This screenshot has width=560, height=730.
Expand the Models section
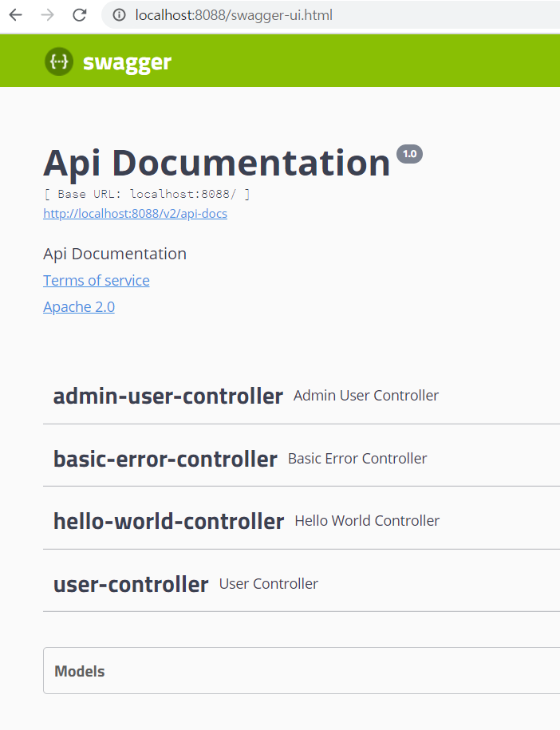click(302, 671)
